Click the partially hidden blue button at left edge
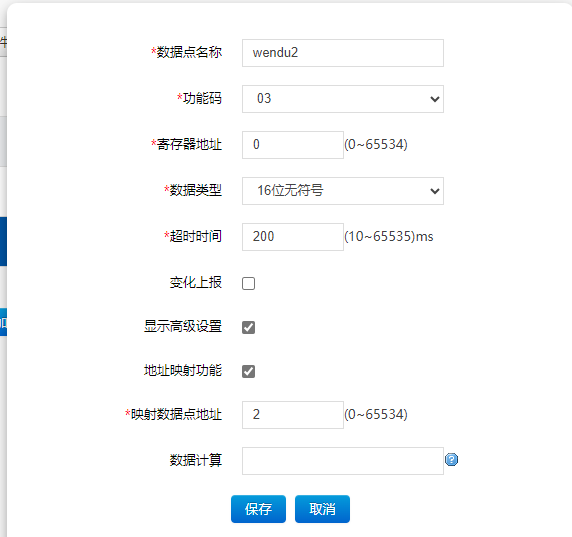572x537 pixels. point(3,322)
